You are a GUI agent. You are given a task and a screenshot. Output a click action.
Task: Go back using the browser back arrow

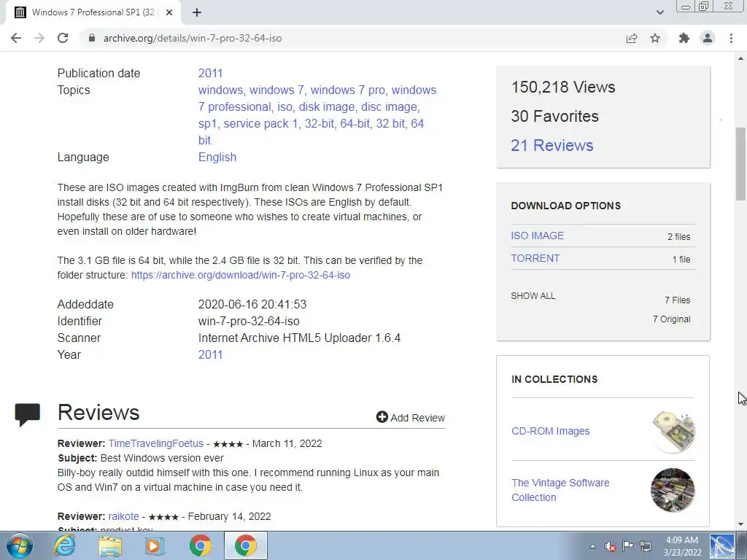click(x=16, y=38)
